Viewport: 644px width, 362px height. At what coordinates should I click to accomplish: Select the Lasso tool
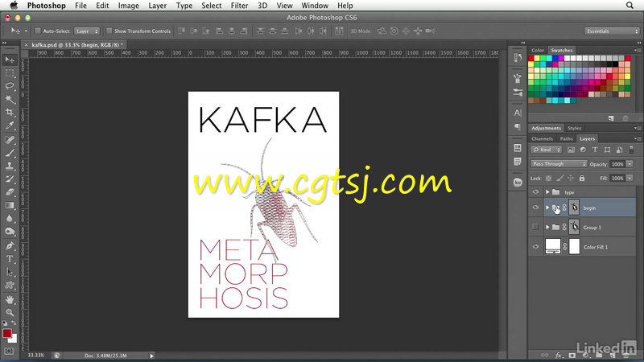[x=9, y=86]
